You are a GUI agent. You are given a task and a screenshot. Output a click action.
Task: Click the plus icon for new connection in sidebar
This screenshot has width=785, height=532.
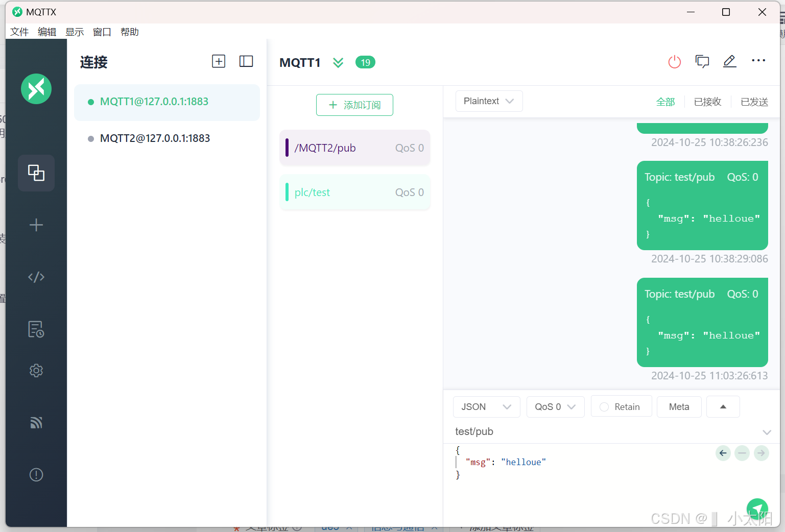pyautogui.click(x=36, y=225)
